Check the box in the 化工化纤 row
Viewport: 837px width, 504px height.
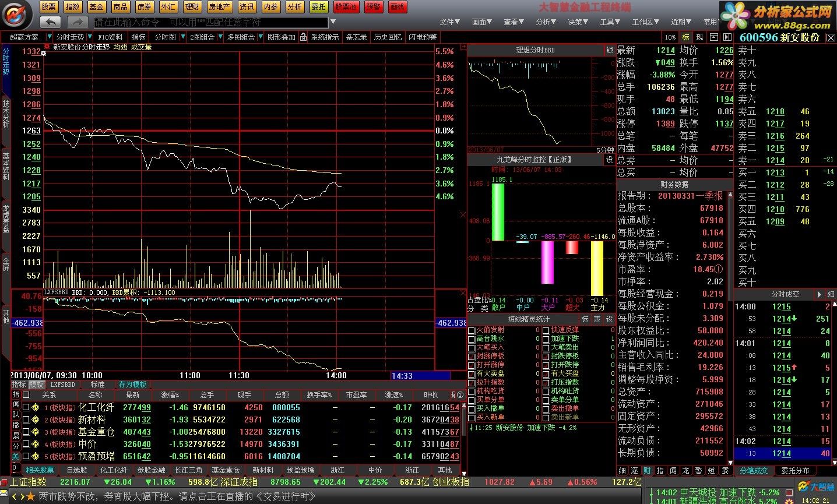point(26,407)
